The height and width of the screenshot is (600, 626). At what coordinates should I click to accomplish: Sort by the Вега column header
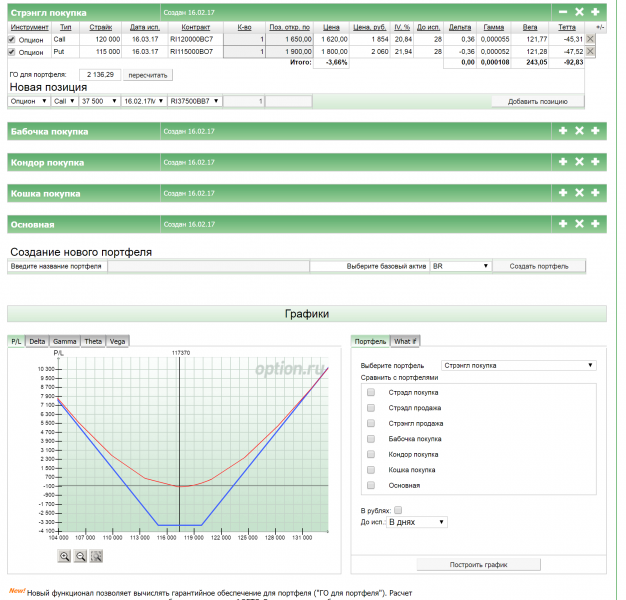530,27
